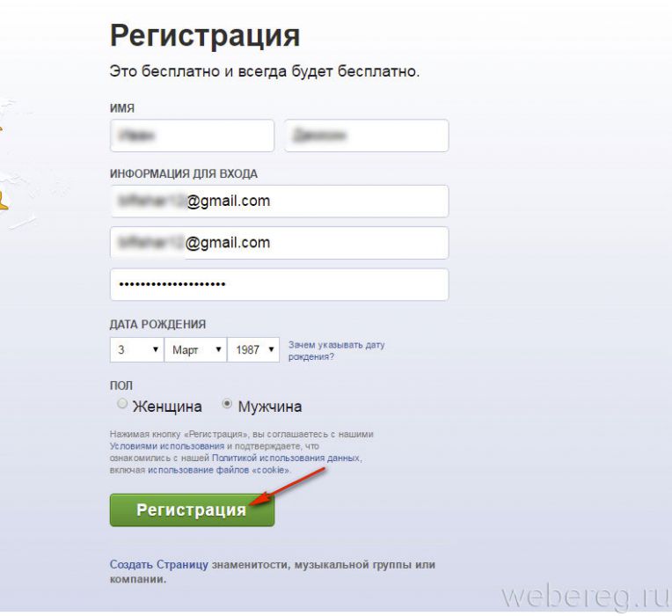Click the green Регистрация button

192,510
